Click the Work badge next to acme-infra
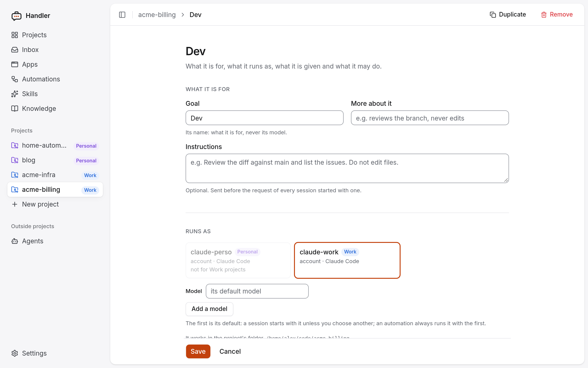The image size is (588, 368). click(90, 175)
